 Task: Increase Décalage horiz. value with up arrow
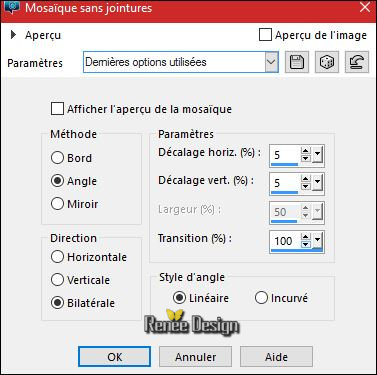click(305, 151)
